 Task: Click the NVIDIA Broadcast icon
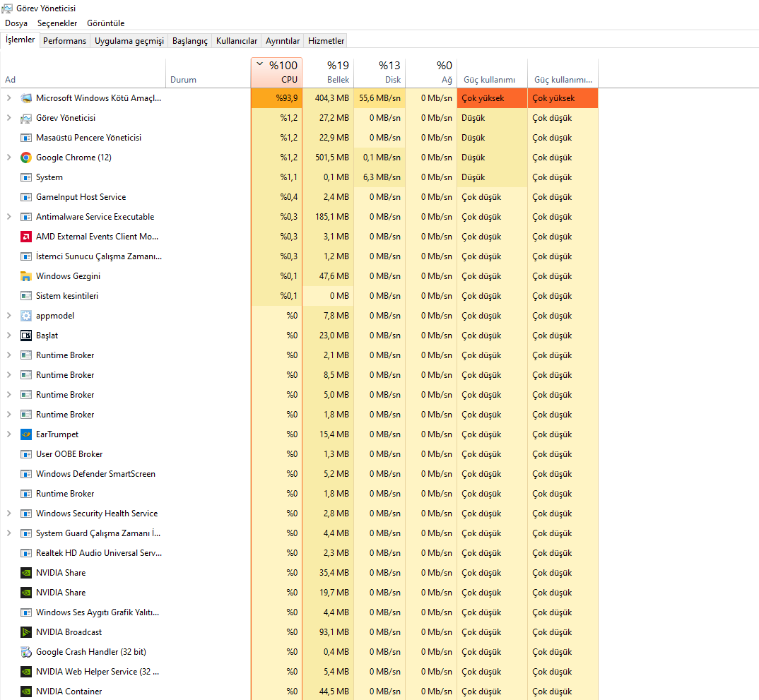pyautogui.click(x=26, y=632)
